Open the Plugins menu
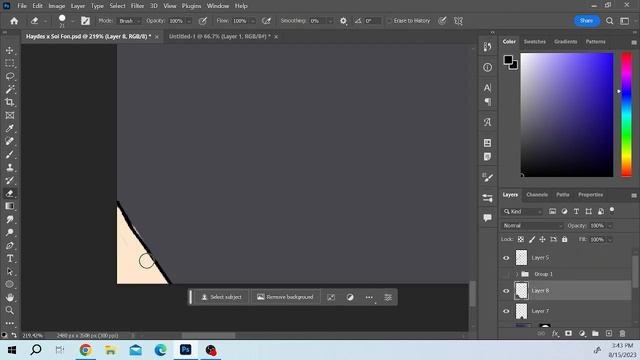The width and height of the screenshot is (640, 360). pyautogui.click(x=191, y=6)
